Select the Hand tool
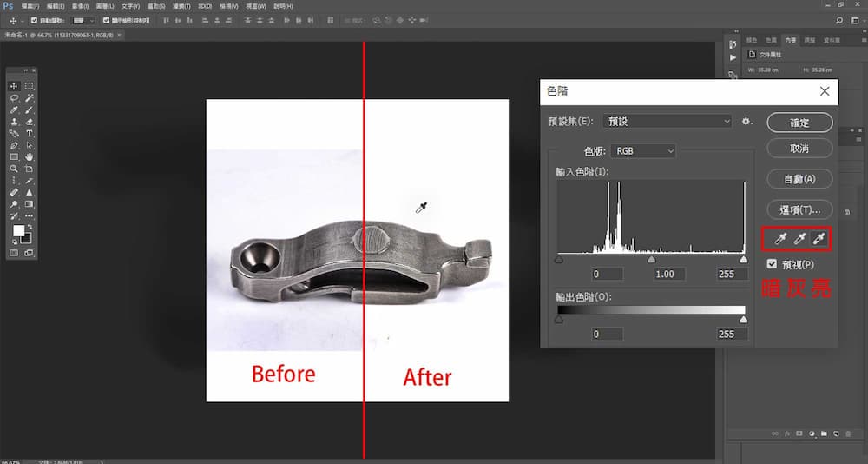Viewport: 868px width, 464px height. [x=29, y=157]
